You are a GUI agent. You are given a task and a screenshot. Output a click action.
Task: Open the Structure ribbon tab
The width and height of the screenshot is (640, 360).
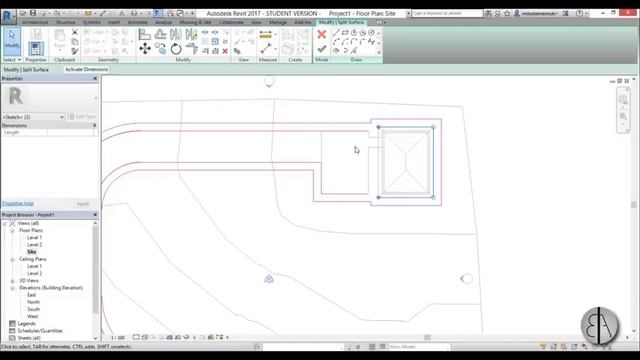click(x=66, y=22)
